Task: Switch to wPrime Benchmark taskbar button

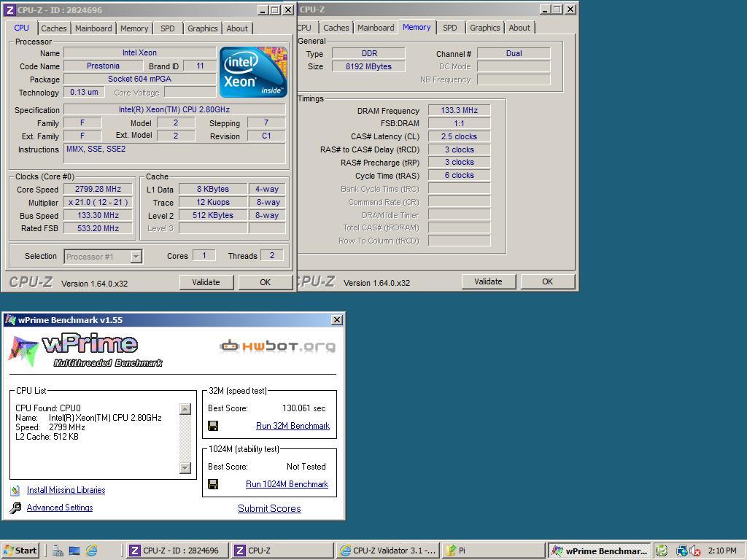Action: pyautogui.click(x=600, y=551)
